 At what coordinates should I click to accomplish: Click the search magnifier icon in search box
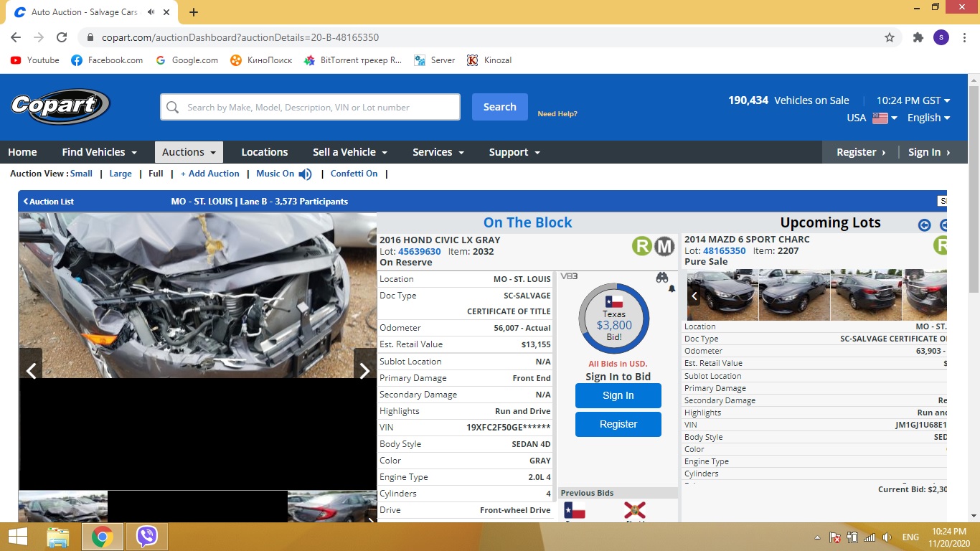click(172, 108)
